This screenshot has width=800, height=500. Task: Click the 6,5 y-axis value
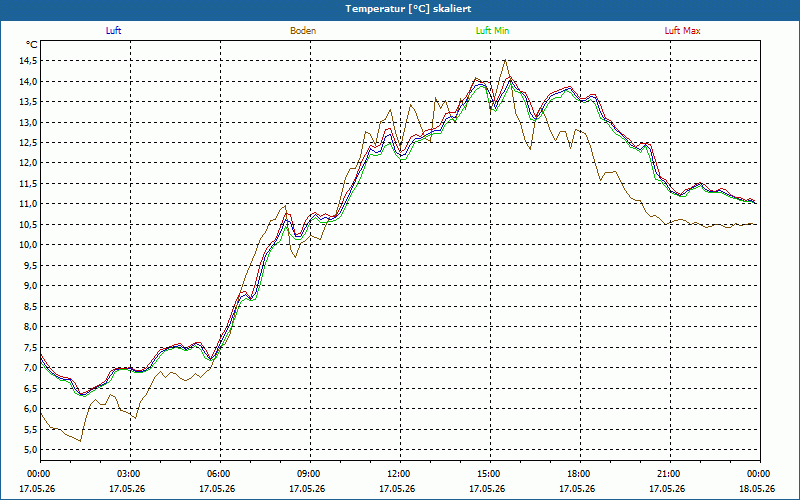(30, 388)
